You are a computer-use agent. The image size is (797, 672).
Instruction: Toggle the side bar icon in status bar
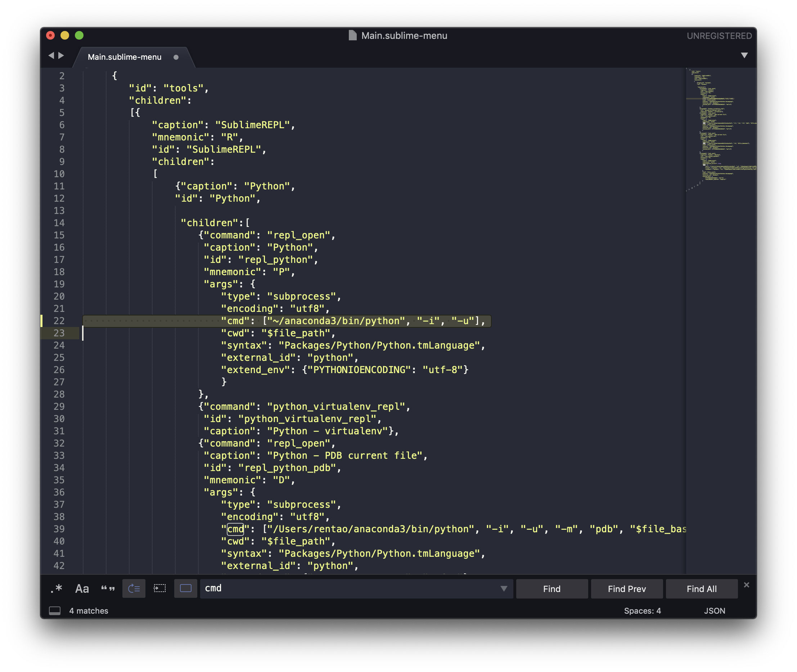pos(55,611)
